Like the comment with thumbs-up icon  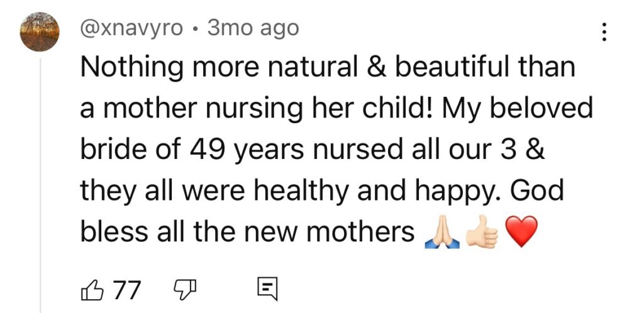[x=91, y=290]
